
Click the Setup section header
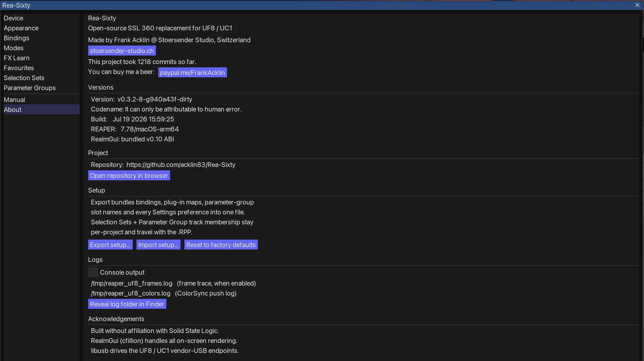click(x=96, y=190)
